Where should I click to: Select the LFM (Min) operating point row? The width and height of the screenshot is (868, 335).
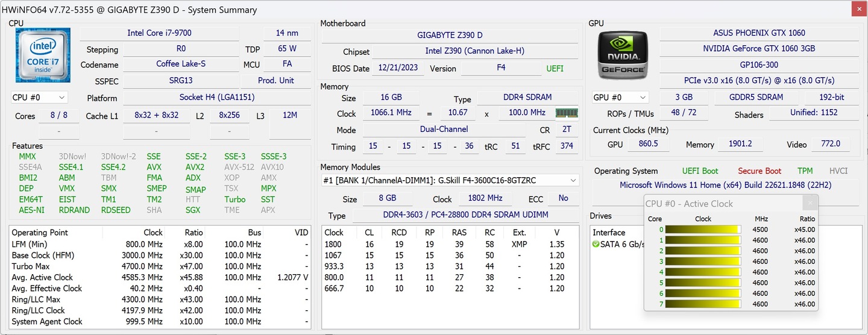pyautogui.click(x=160, y=244)
